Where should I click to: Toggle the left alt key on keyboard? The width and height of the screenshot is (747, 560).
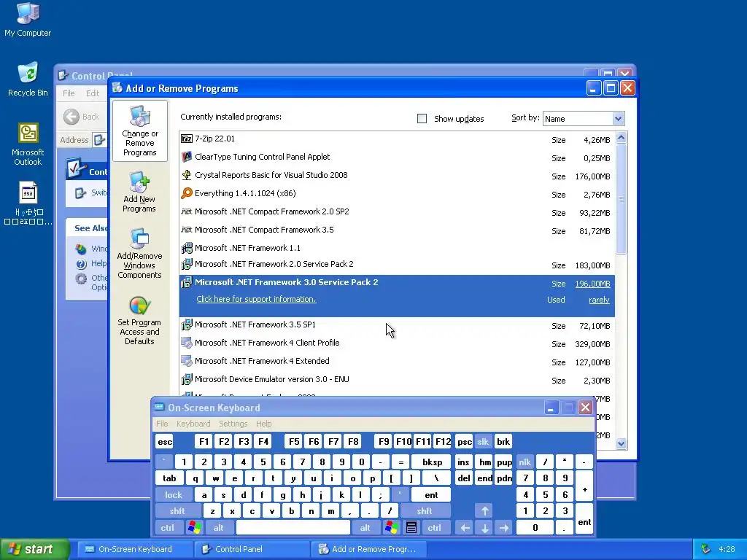tap(219, 528)
